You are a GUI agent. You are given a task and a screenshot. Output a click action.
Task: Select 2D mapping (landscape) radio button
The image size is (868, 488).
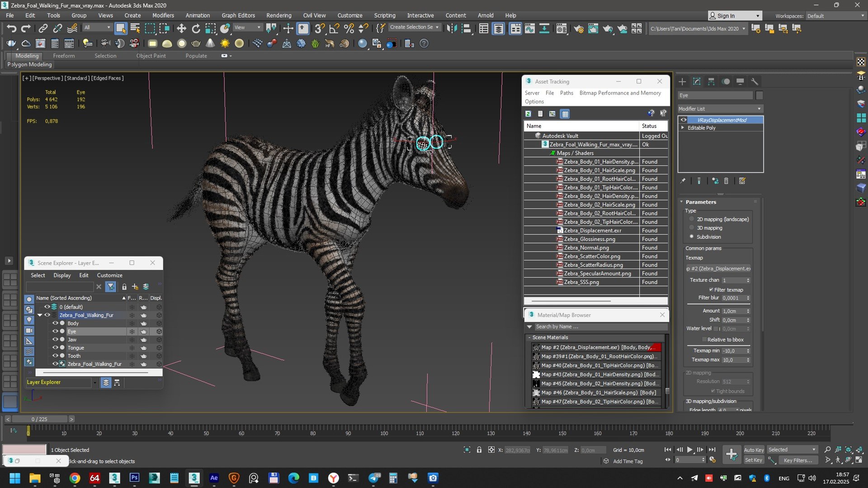tap(691, 219)
